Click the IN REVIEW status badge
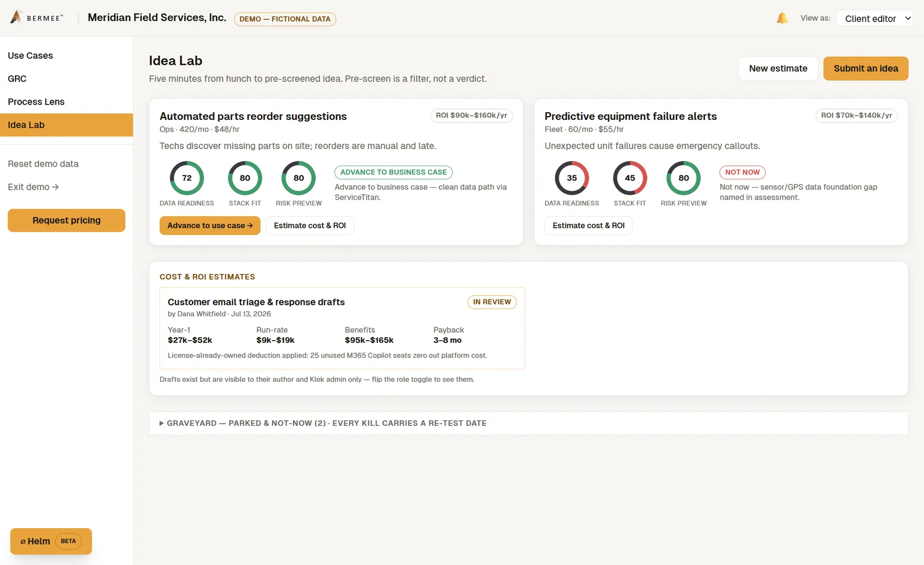Image resolution: width=924 pixels, height=565 pixels. pyautogui.click(x=492, y=302)
